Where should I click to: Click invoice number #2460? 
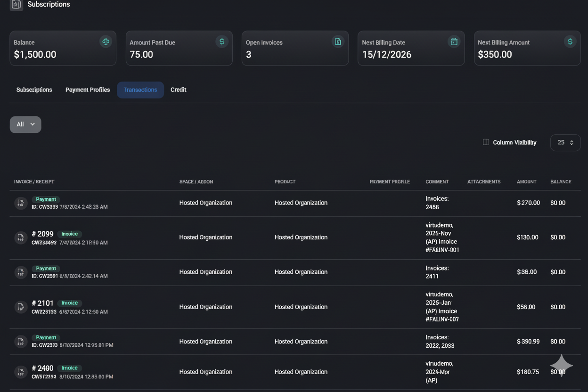pos(42,368)
